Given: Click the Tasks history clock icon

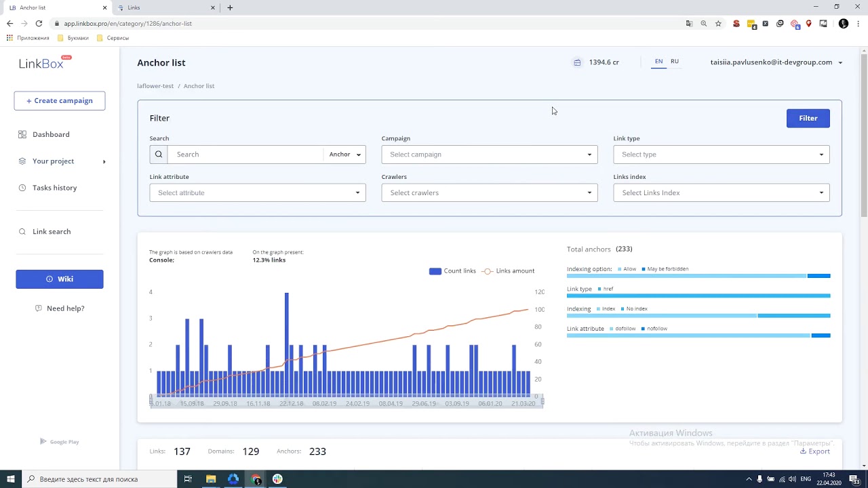Looking at the screenshot, I should [x=22, y=188].
